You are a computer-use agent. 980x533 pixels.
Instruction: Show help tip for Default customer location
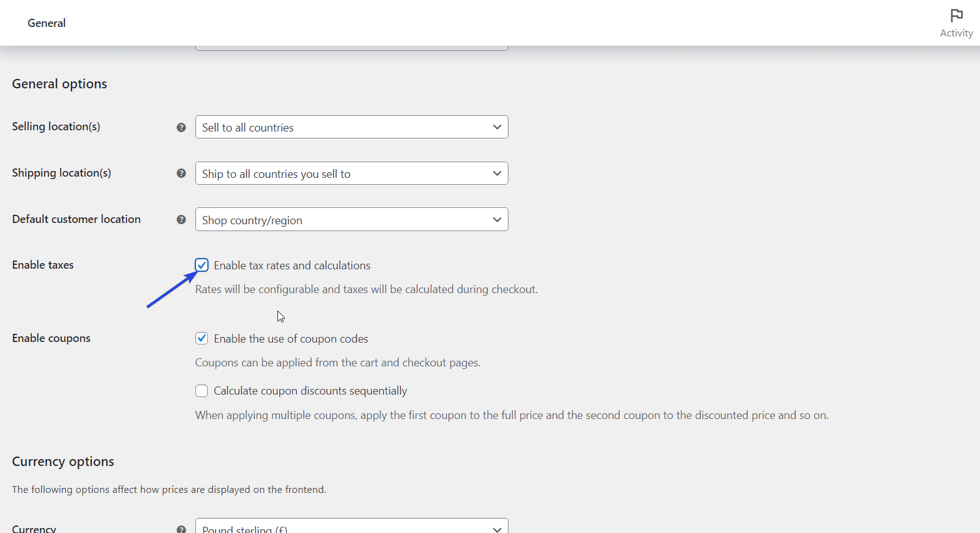(x=181, y=220)
